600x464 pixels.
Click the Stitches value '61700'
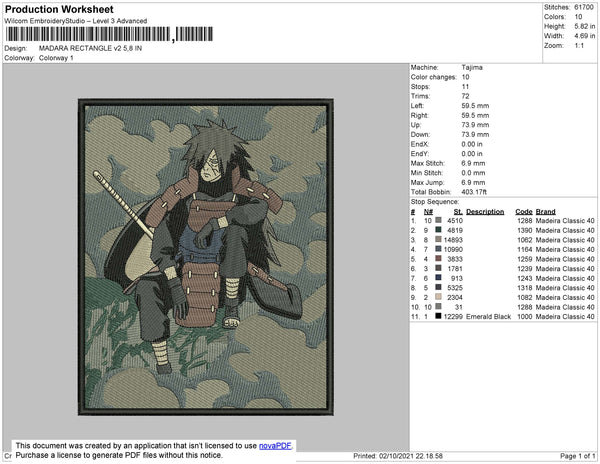point(584,7)
